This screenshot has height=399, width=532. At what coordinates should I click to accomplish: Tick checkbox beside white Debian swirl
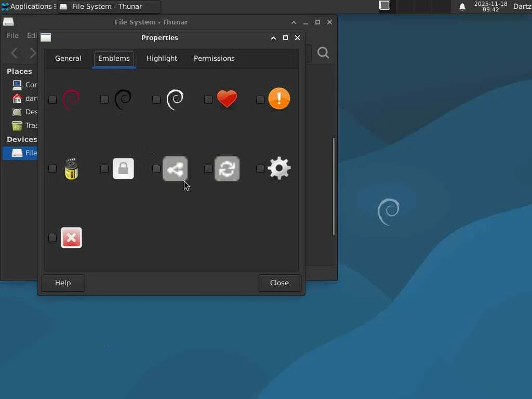[x=156, y=100]
